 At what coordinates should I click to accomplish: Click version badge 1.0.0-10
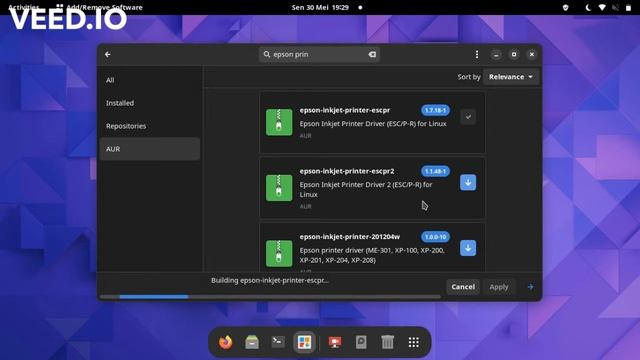(x=435, y=237)
